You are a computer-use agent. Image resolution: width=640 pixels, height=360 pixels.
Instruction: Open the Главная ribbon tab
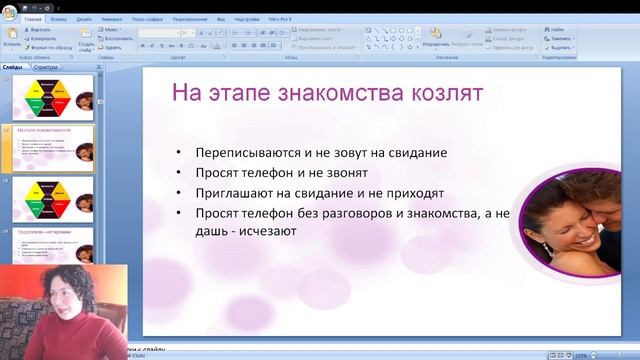33,19
